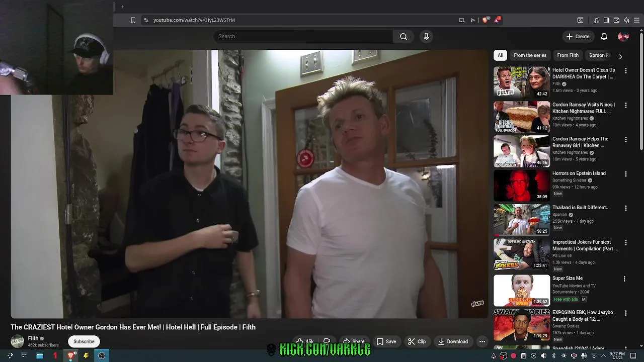
Task: Click the site settings icon beside the URL
Action: [x=146, y=20]
